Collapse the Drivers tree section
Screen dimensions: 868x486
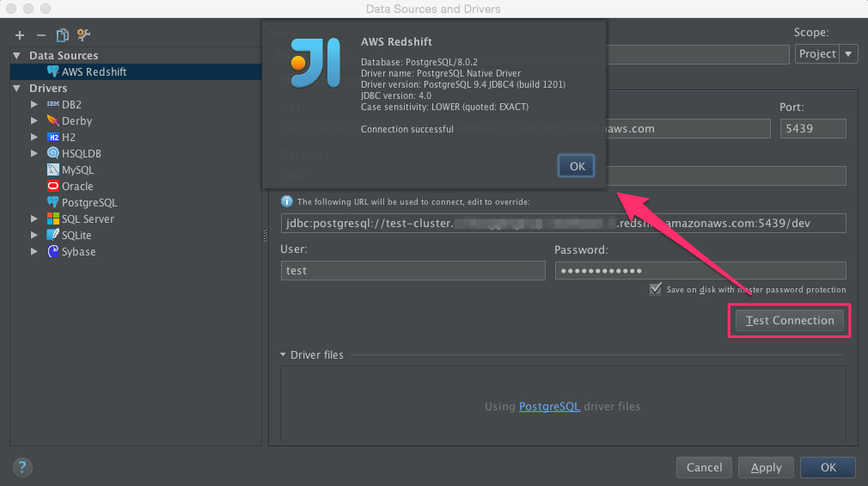pyautogui.click(x=17, y=88)
